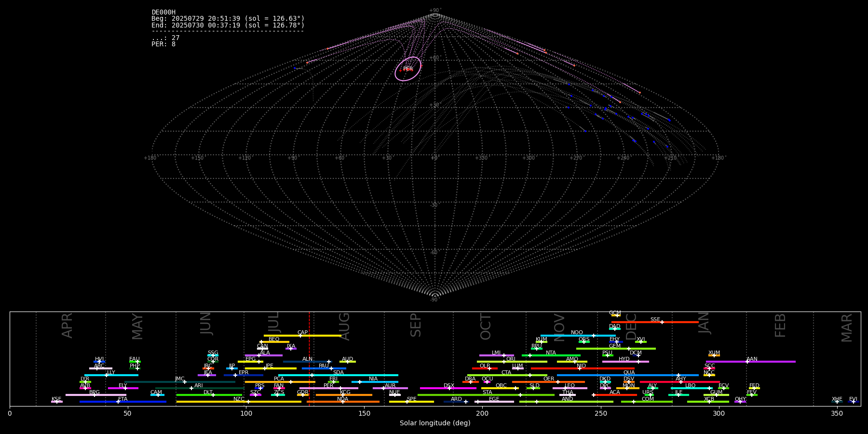Select the NOO shower bar label
868x434 pixels.
coord(577,333)
